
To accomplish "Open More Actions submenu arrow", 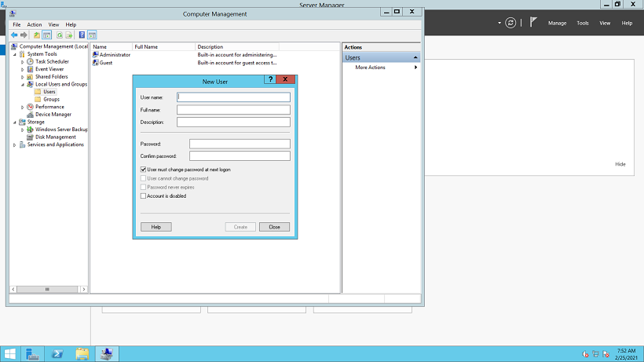I will pyautogui.click(x=415, y=68).
